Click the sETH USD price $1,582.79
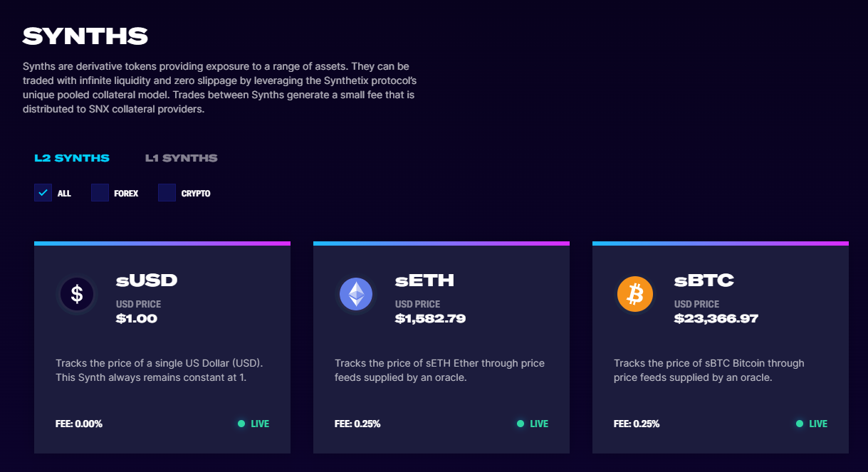This screenshot has height=472, width=868. [x=430, y=319]
